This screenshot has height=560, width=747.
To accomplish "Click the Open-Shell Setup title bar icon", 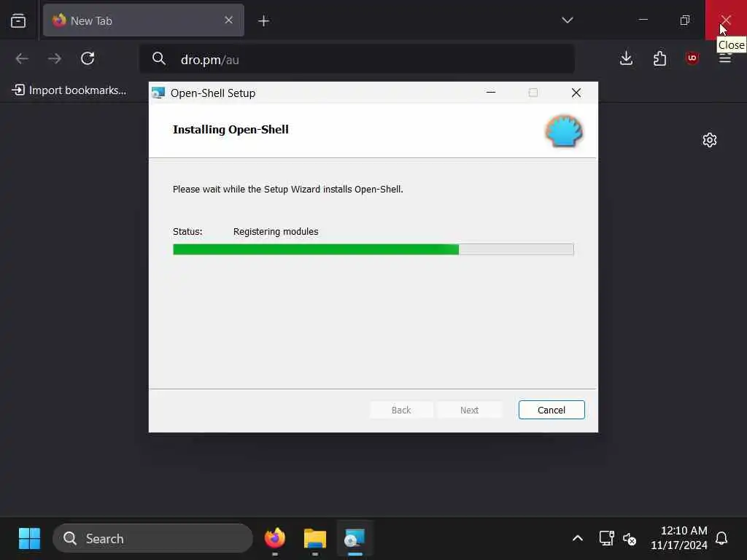I will (x=158, y=93).
